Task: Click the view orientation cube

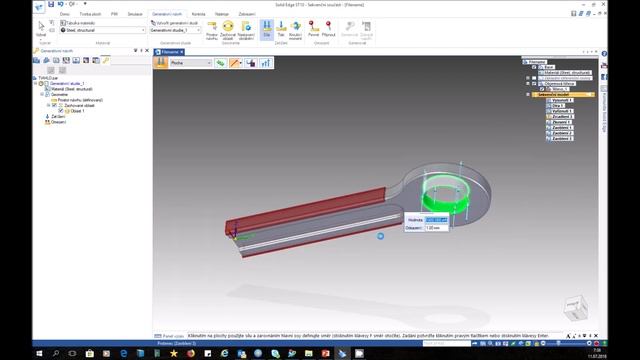Action: click(576, 308)
